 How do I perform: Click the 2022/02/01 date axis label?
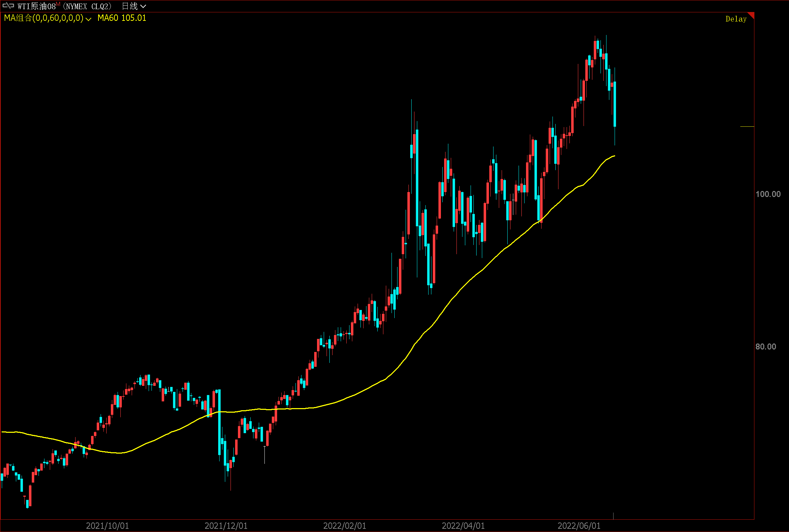pos(345,526)
